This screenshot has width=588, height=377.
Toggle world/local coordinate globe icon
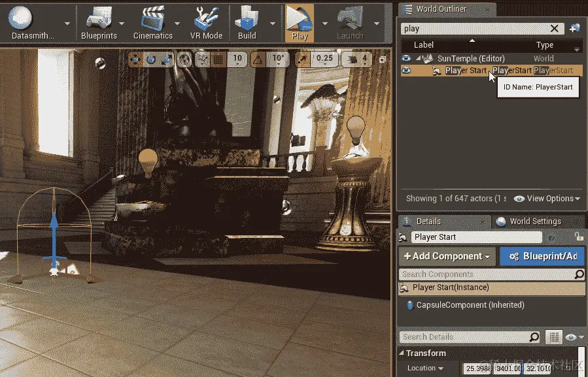pyautogui.click(x=184, y=59)
